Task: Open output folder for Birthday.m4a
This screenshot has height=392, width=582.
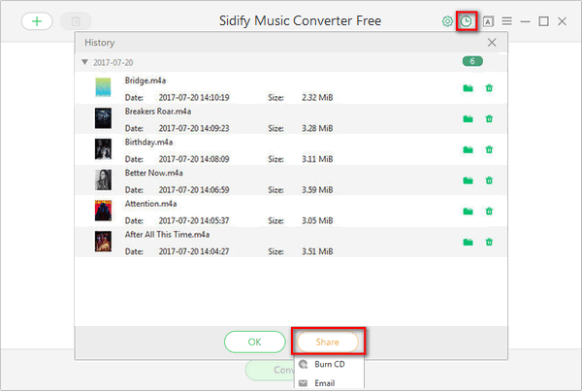Action: click(469, 149)
